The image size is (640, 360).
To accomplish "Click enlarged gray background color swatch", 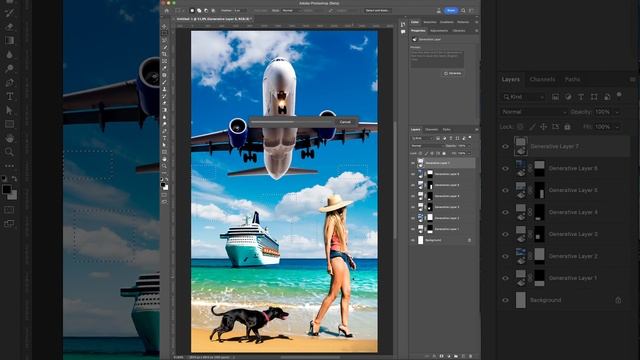I will click(x=14, y=196).
